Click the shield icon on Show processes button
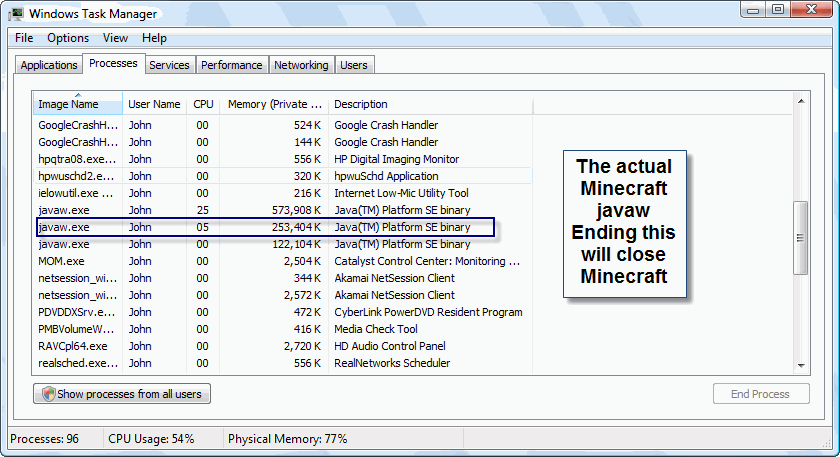The width and height of the screenshot is (840, 457). coord(48,394)
